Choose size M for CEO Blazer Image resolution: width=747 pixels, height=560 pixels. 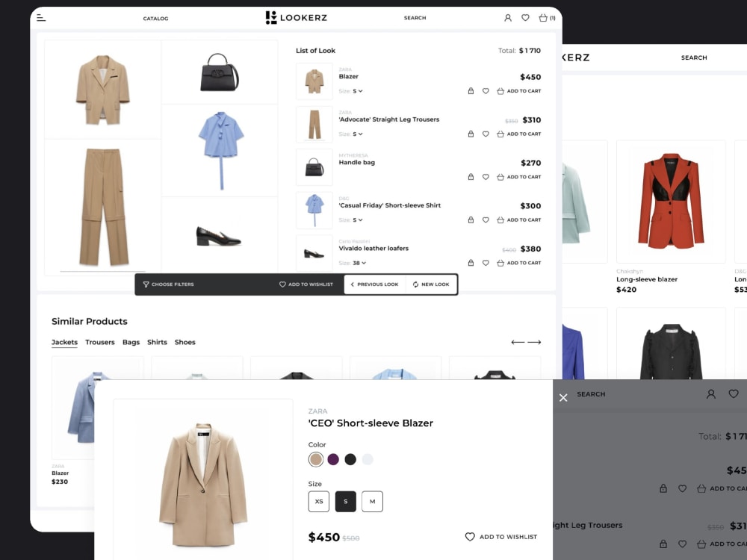click(x=372, y=502)
